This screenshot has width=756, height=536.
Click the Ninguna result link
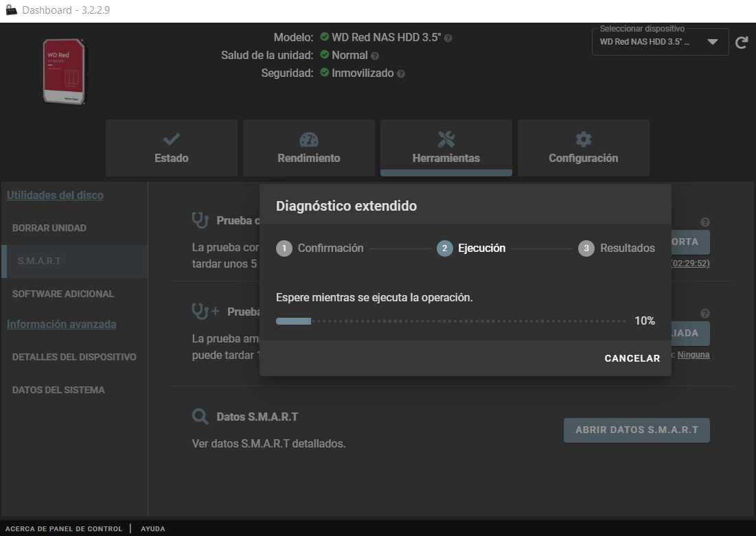pyautogui.click(x=694, y=355)
